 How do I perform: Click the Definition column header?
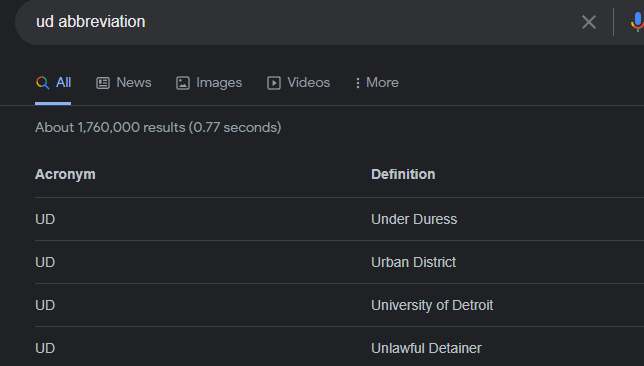coord(403,174)
